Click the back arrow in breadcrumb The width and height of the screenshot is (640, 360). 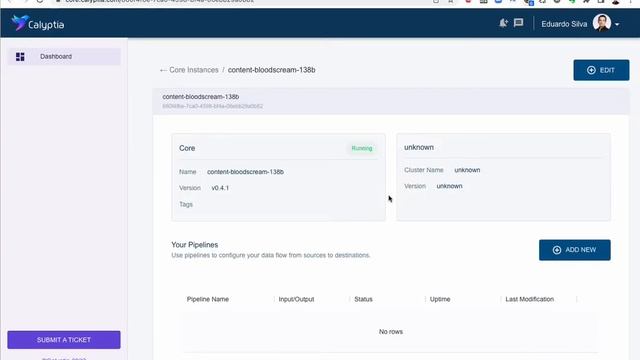pos(163,70)
